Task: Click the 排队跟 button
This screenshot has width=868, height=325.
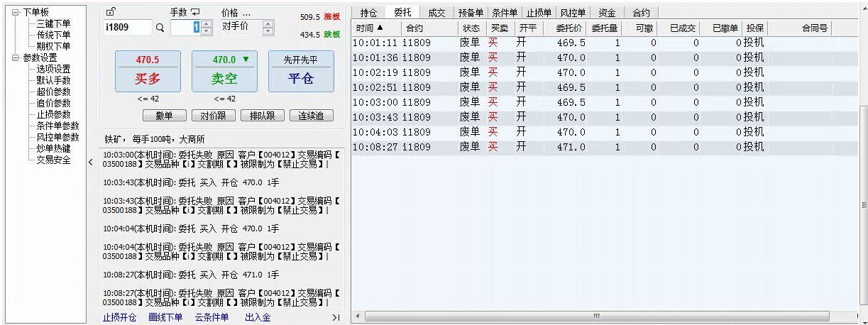Action: [262, 116]
